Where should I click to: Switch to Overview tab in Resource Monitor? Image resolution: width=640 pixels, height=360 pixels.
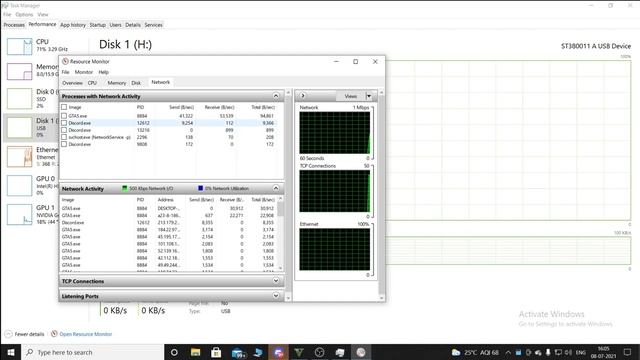(x=72, y=83)
